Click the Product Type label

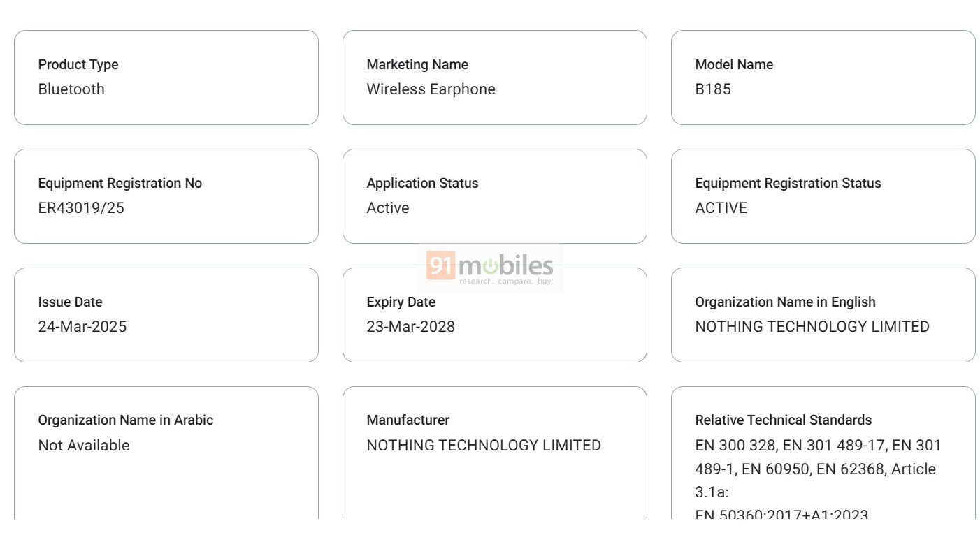(78, 64)
